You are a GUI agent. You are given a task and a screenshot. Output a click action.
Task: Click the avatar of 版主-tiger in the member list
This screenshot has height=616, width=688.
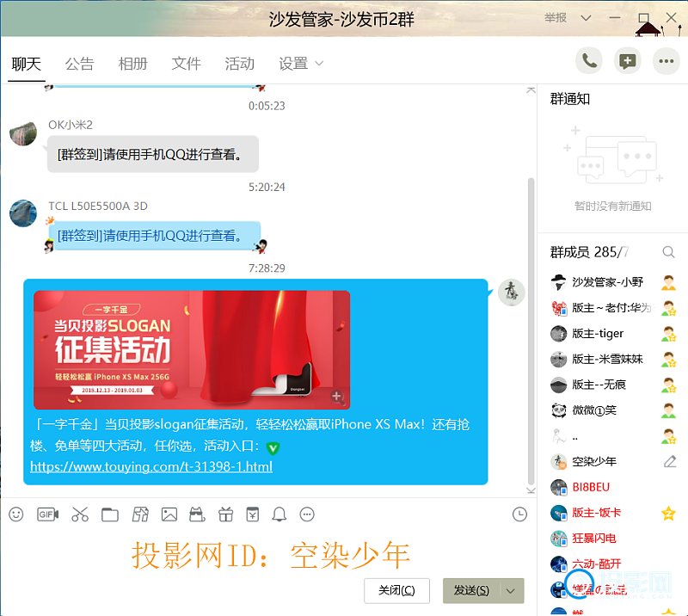tap(558, 334)
